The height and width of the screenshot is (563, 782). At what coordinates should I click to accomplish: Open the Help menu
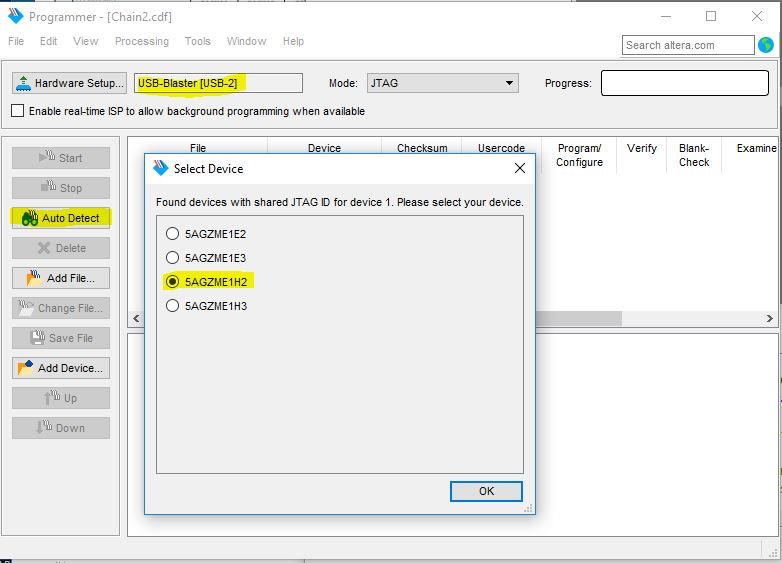[293, 41]
